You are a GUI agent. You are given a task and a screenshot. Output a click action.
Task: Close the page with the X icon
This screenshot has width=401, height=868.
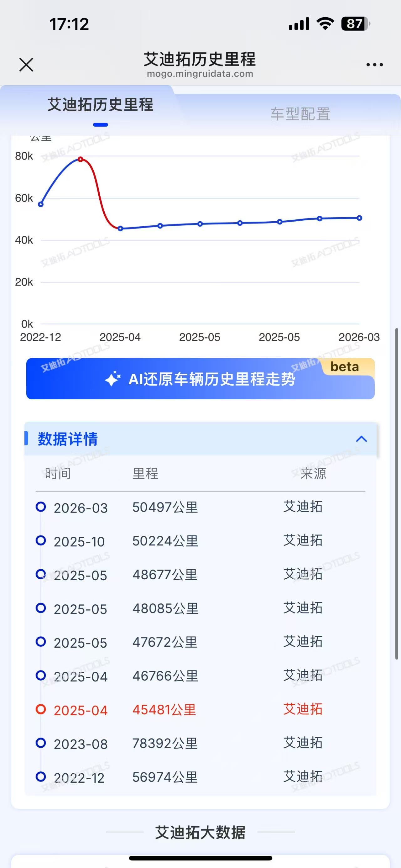tap(26, 65)
